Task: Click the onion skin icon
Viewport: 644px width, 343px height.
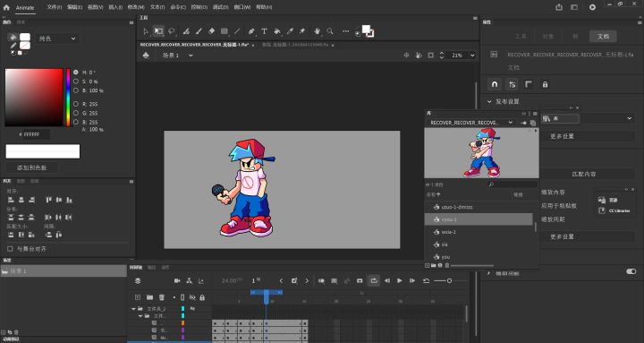Action: point(321,281)
